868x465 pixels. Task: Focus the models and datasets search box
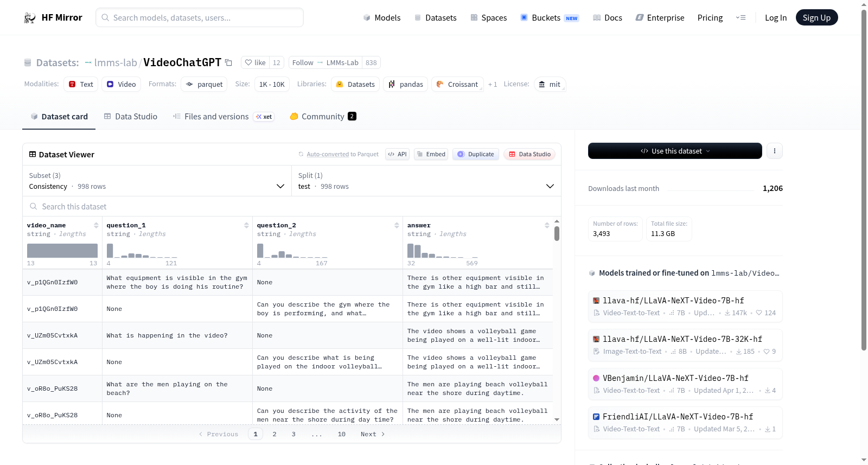200,17
